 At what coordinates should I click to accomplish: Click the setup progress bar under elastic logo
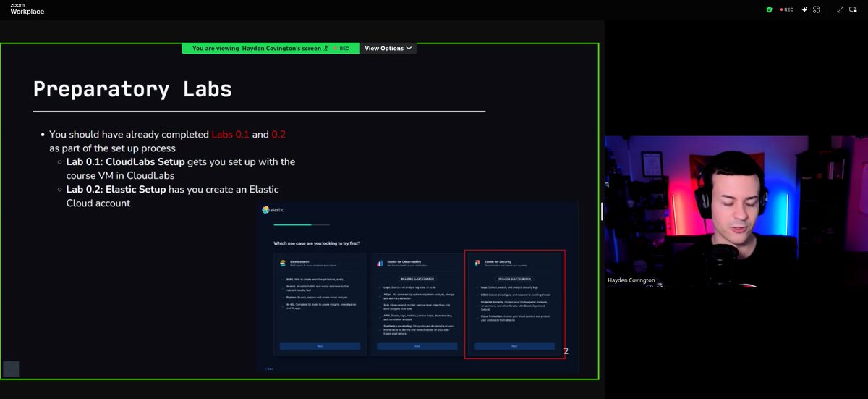302,225
